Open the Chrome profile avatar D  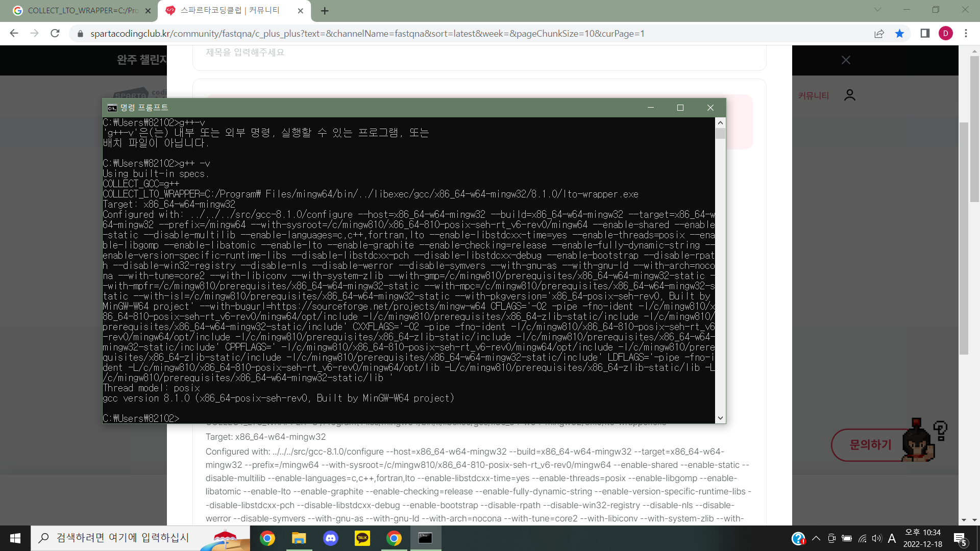click(945, 34)
